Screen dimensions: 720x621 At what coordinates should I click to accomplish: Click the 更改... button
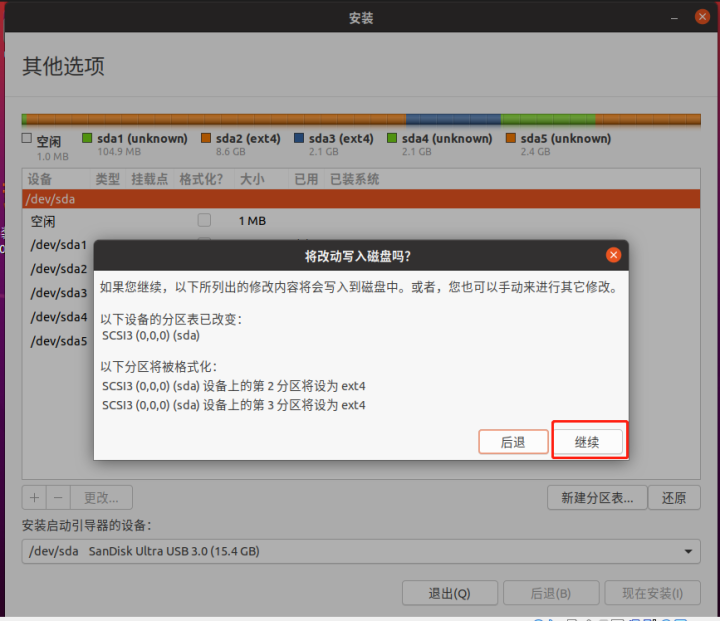101,497
